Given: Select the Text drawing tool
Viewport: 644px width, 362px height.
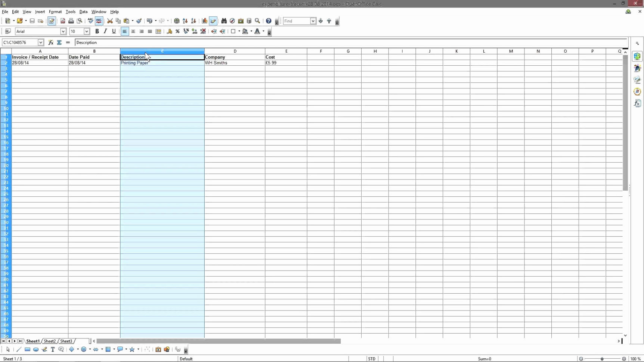Looking at the screenshot, I should pos(53,349).
